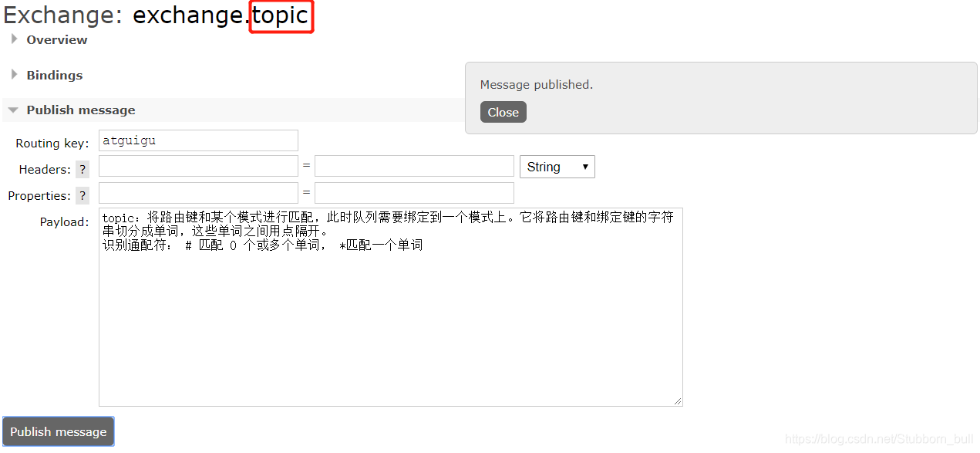Viewport: 980px width, 453px height.
Task: Click the Properties value input field
Action: tap(413, 192)
